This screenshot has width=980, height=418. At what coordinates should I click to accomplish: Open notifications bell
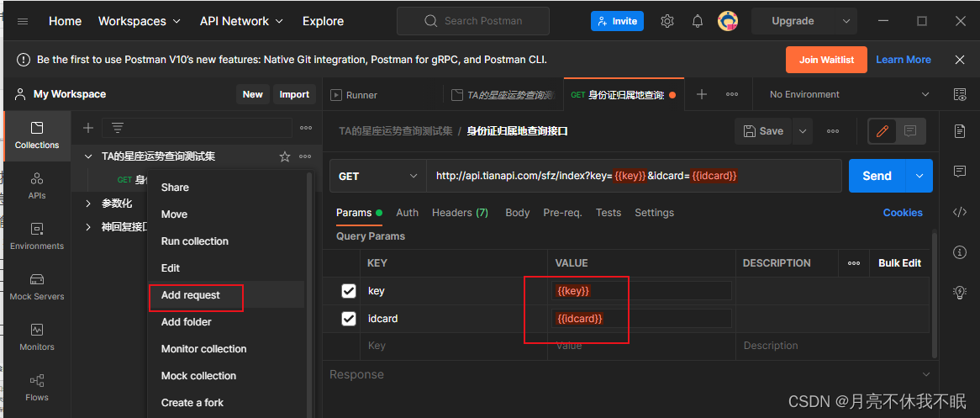point(698,21)
